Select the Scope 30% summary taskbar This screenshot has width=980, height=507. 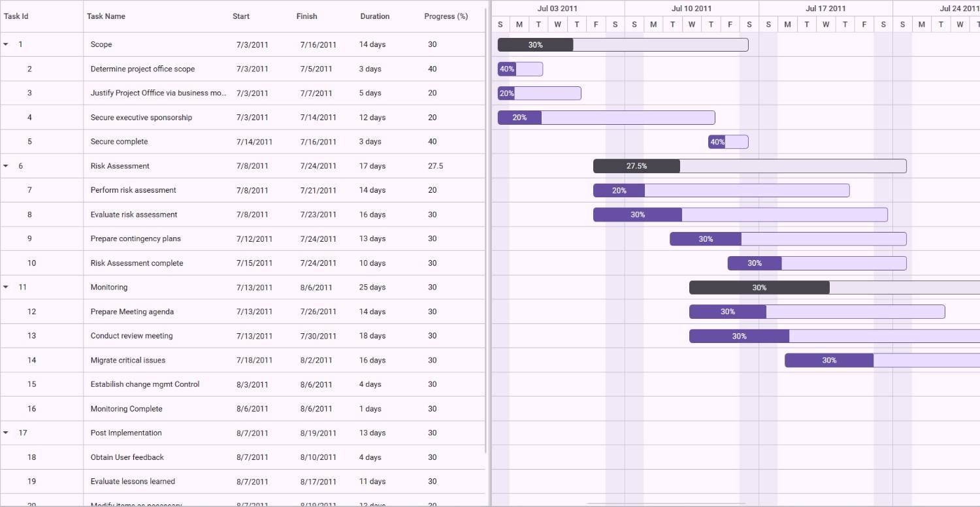(623, 44)
